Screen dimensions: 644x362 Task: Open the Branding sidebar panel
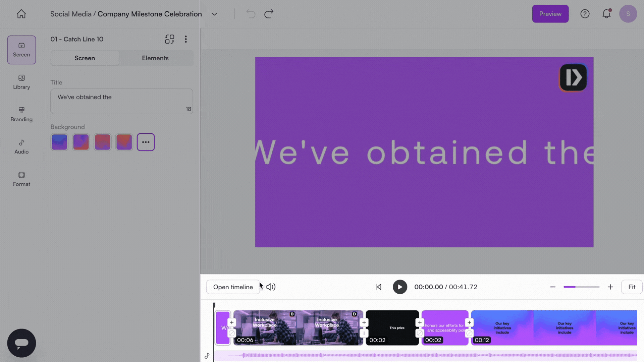(x=21, y=114)
